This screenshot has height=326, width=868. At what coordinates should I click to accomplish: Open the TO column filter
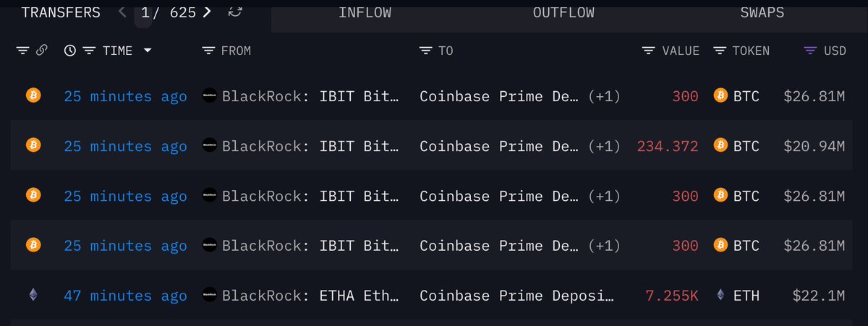[x=426, y=51]
